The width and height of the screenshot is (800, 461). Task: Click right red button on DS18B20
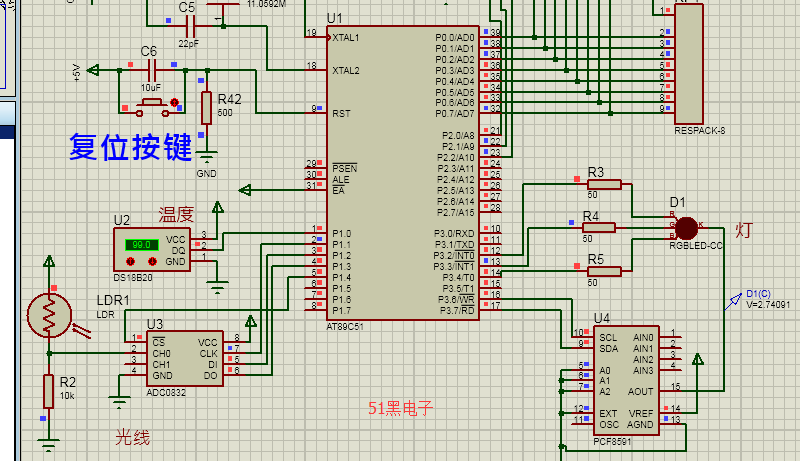151,261
